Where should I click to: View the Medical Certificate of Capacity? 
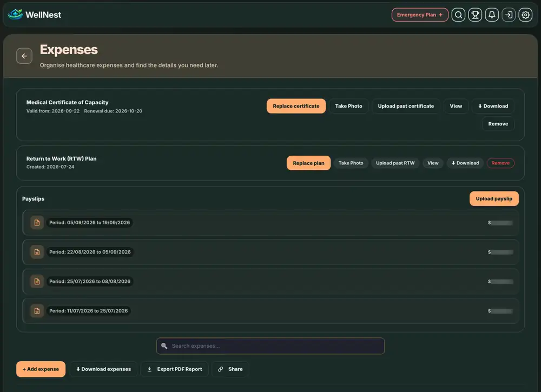click(x=456, y=106)
